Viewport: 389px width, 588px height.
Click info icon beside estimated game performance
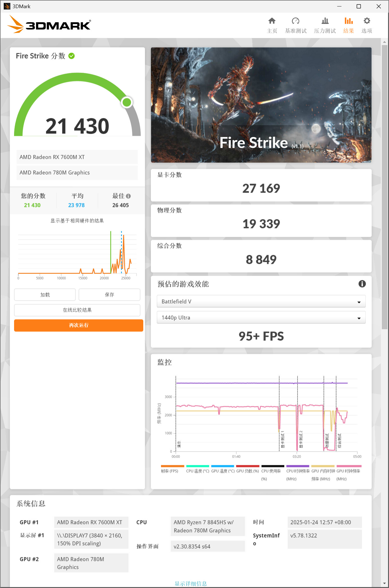point(362,284)
